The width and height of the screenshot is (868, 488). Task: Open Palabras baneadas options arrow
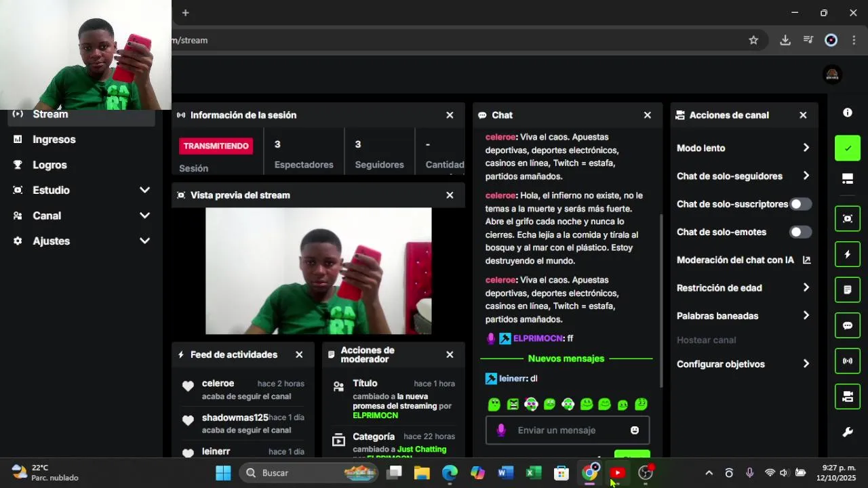click(806, 316)
